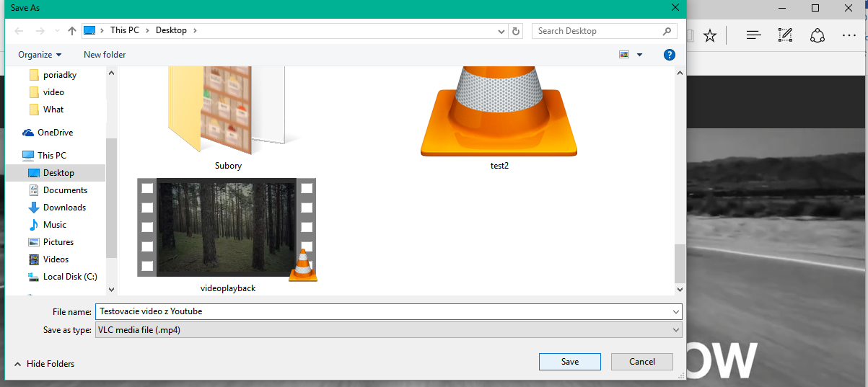Open the Share icon in Edge

pos(817,35)
